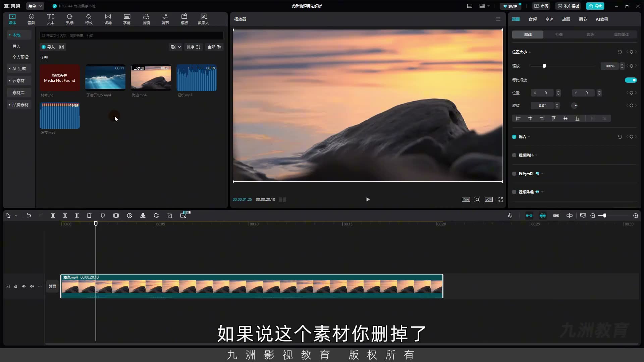The height and width of the screenshot is (362, 644).
Task: Mute the track with speaker icon
Action: click(32, 286)
